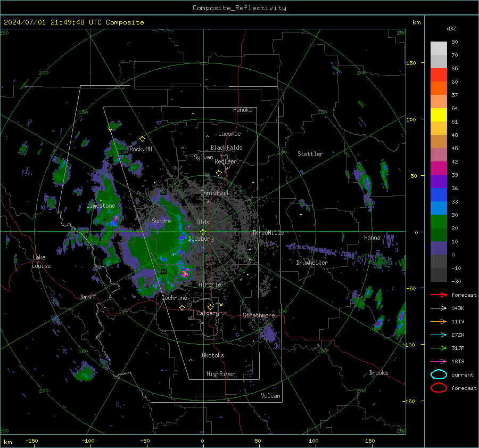Click the Stettler town label
479x448 pixels.
pos(310,154)
